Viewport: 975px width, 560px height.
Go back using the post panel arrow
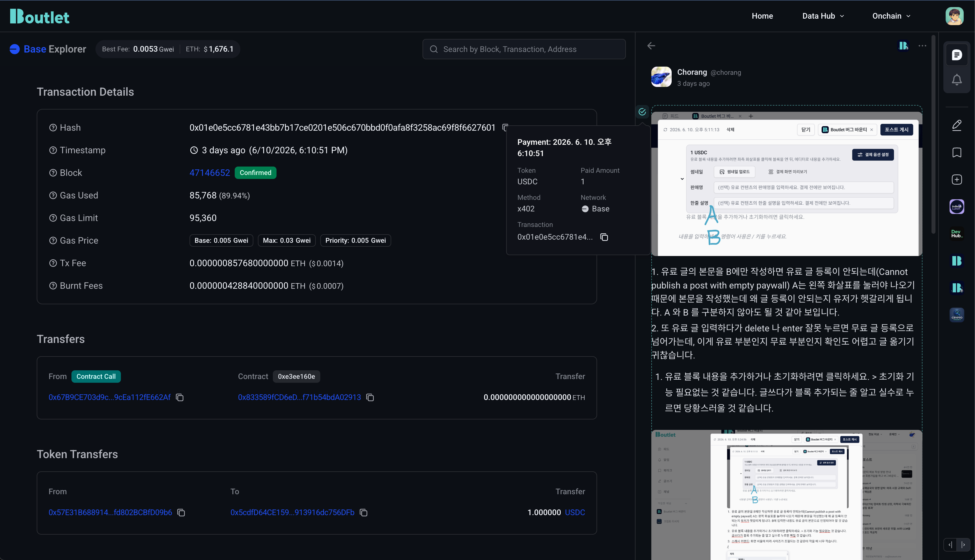tap(651, 46)
